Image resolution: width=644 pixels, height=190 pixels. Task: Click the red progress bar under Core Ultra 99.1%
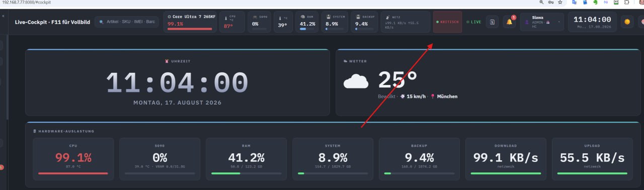point(190,29)
